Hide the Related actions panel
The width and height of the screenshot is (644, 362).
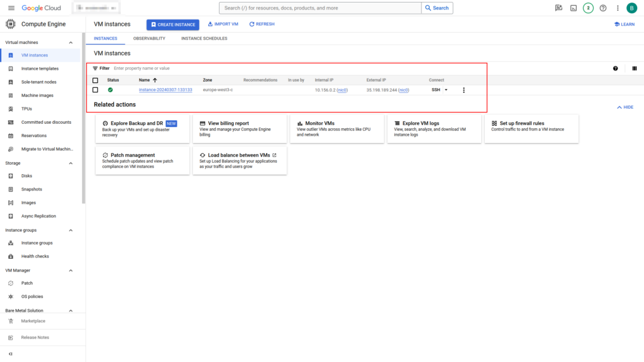click(625, 107)
